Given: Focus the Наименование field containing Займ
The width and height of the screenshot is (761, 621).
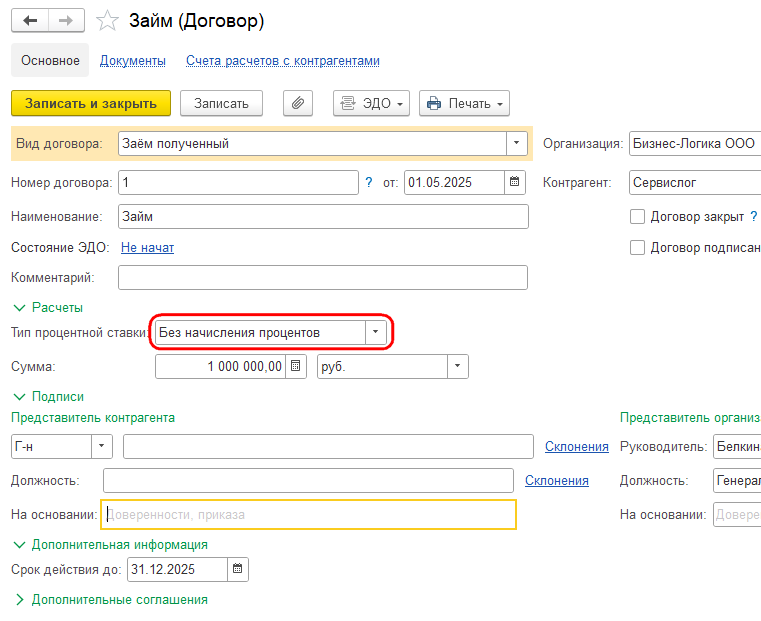Looking at the screenshot, I should pyautogui.click(x=323, y=216).
